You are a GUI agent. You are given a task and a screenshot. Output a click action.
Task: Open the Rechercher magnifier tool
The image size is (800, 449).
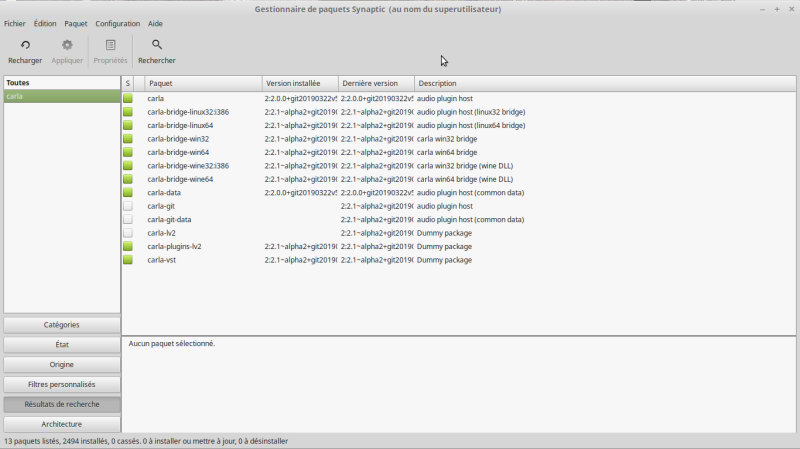coord(157,45)
